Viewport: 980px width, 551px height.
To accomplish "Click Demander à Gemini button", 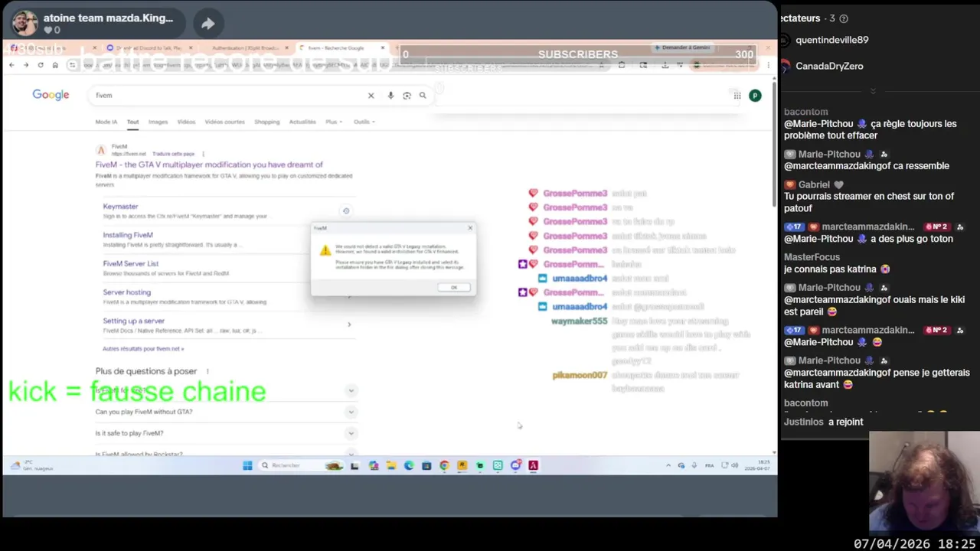I will click(x=682, y=47).
